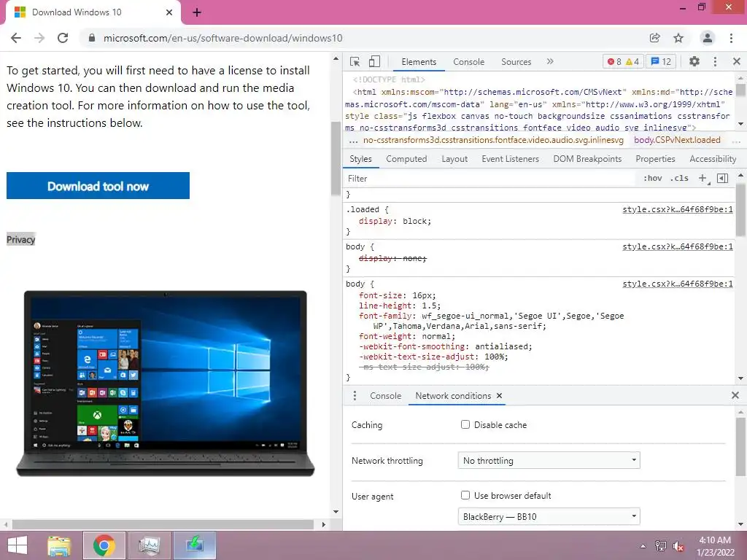Switch to the Elements tab

pos(419,62)
